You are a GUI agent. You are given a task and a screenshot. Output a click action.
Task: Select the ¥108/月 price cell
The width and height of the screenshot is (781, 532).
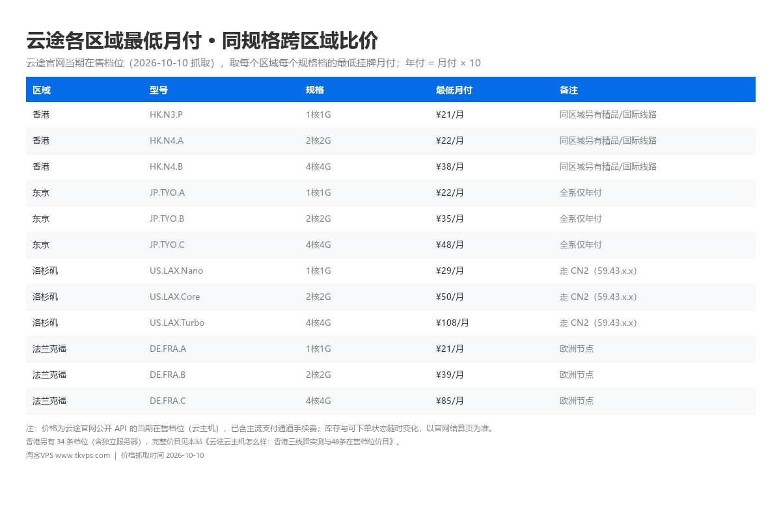453,323
